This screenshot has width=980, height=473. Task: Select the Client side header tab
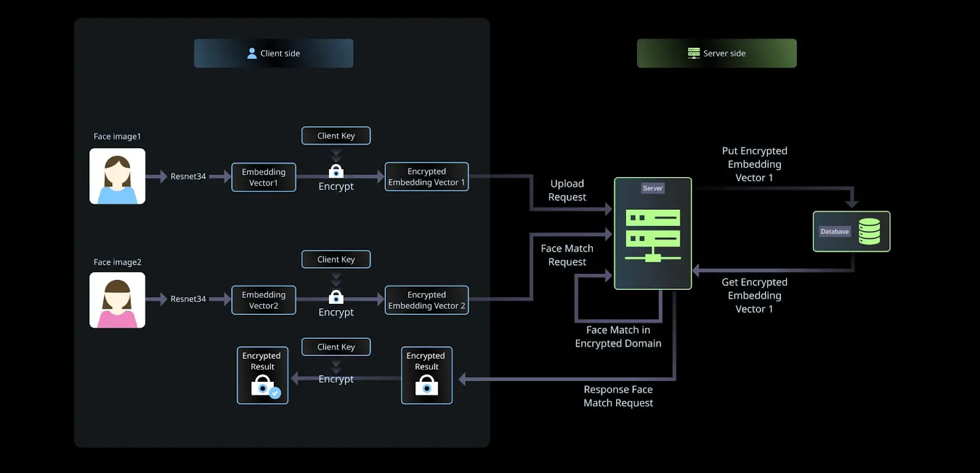tap(274, 53)
